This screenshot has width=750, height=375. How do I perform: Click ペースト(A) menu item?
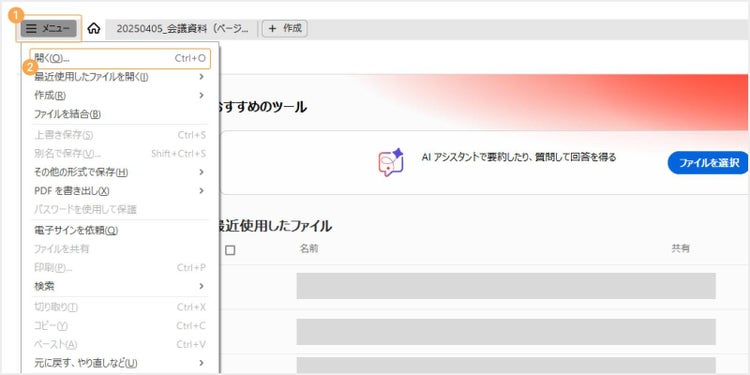tap(120, 344)
